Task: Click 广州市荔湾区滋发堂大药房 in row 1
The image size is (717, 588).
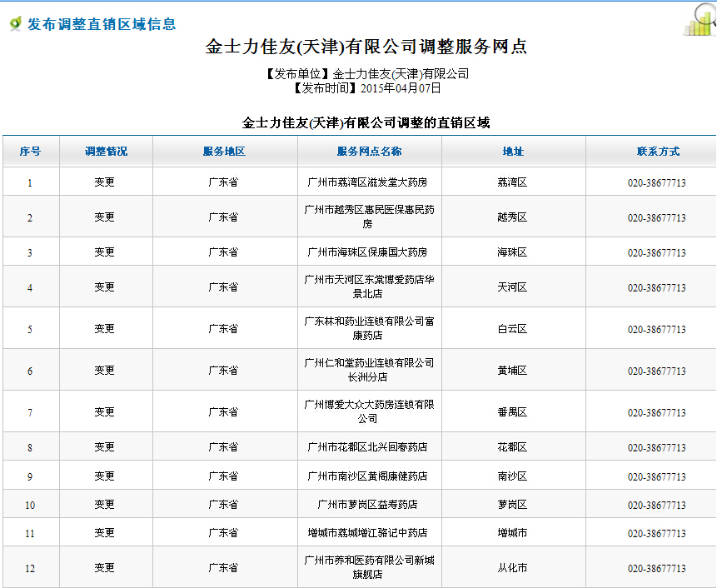Action: tap(367, 182)
